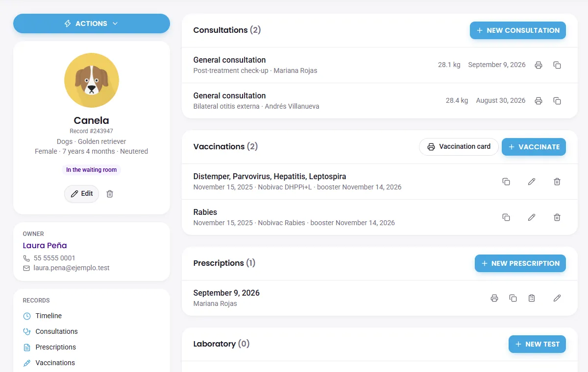Print the September 9, 2026 prescription

point(494,298)
